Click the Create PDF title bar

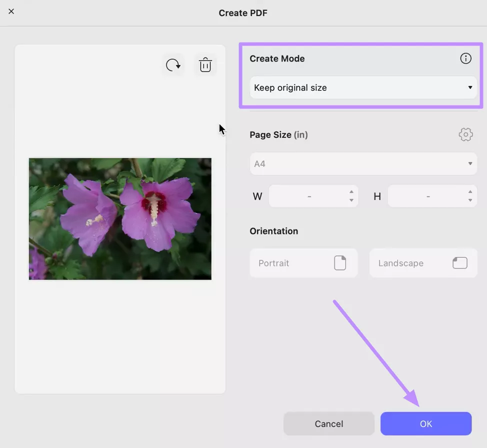(x=243, y=12)
